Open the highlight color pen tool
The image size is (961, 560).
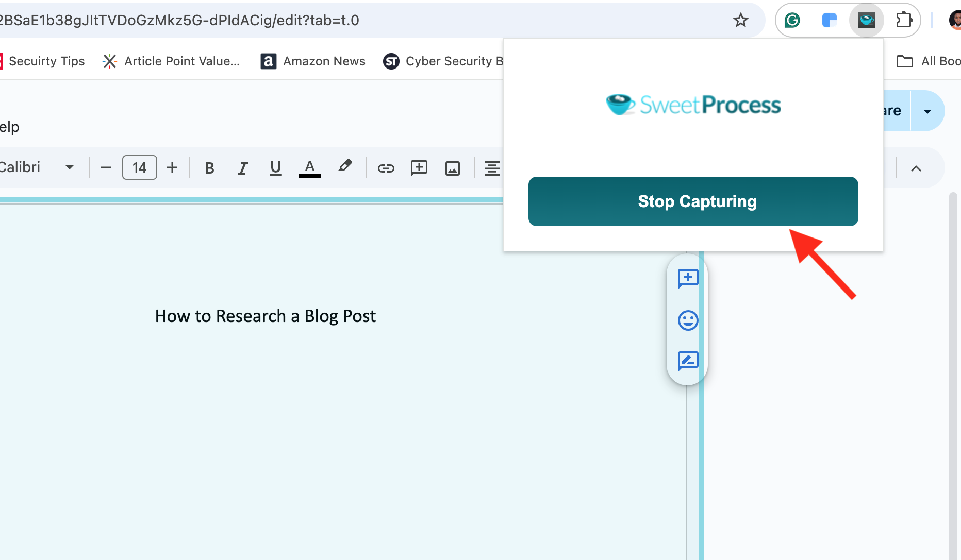(345, 166)
